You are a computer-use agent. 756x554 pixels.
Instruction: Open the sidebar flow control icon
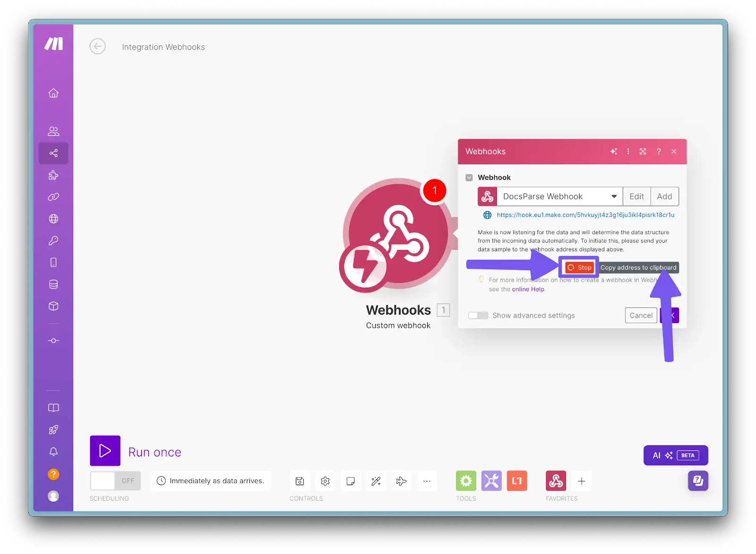coord(53,341)
